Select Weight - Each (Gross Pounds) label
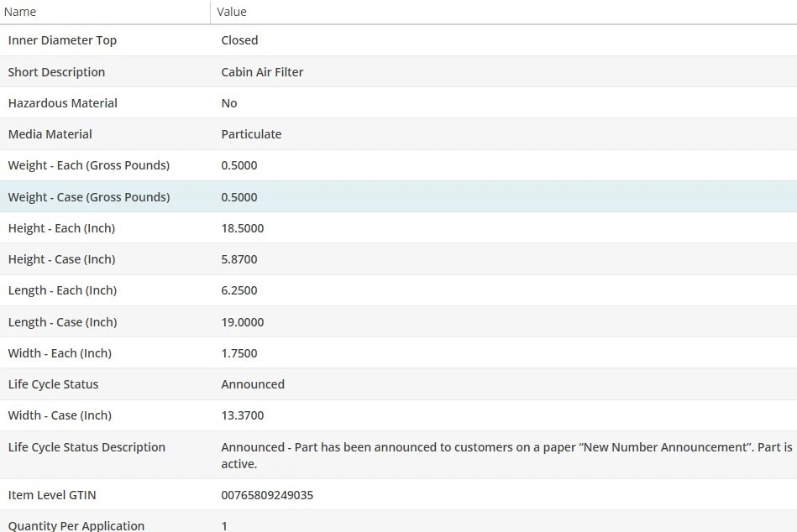The width and height of the screenshot is (797, 532). point(88,165)
